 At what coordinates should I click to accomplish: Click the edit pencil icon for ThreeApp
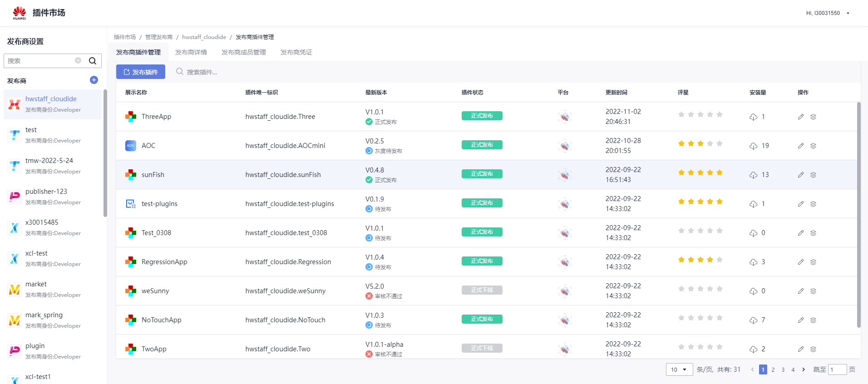pyautogui.click(x=801, y=117)
